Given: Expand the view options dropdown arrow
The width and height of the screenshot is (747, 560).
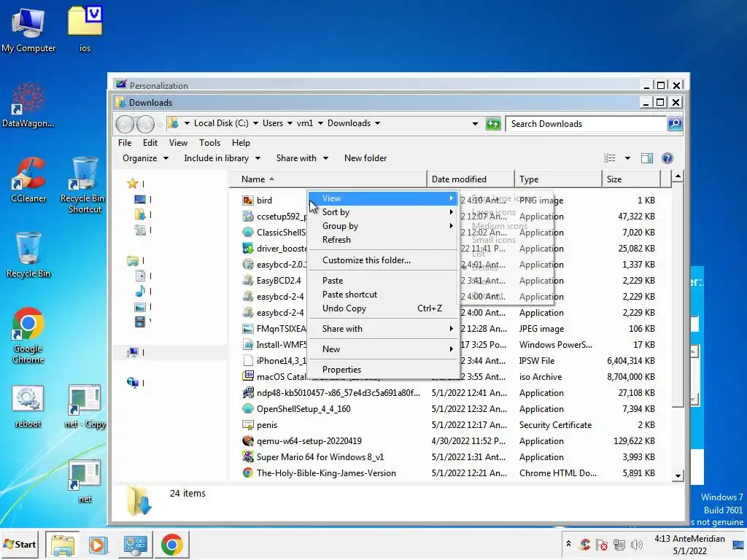Looking at the screenshot, I should coord(627,158).
